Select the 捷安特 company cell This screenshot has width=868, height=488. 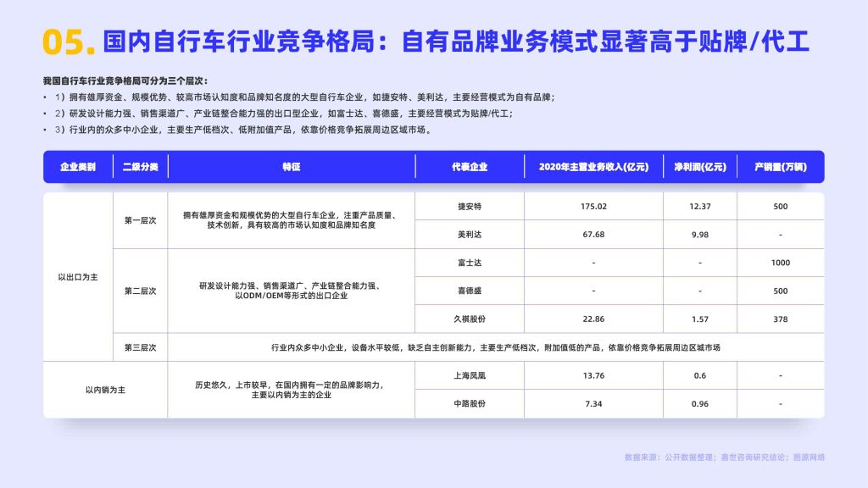[470, 207]
